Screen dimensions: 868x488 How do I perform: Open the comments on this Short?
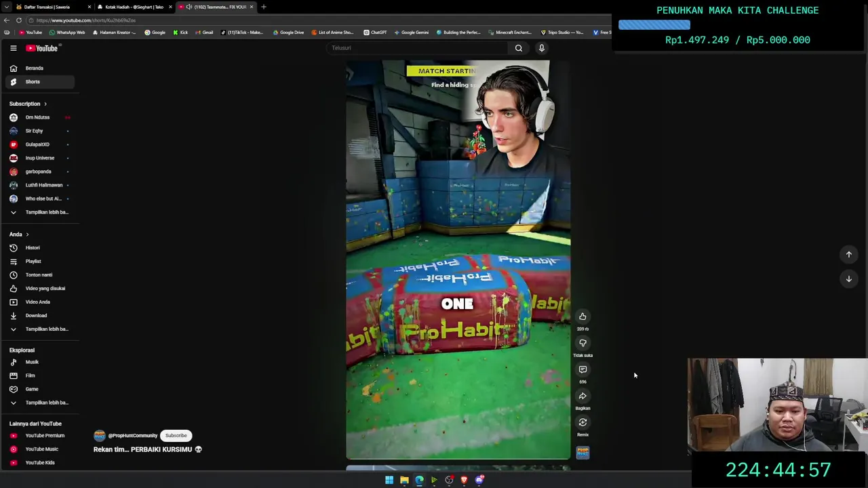583,369
